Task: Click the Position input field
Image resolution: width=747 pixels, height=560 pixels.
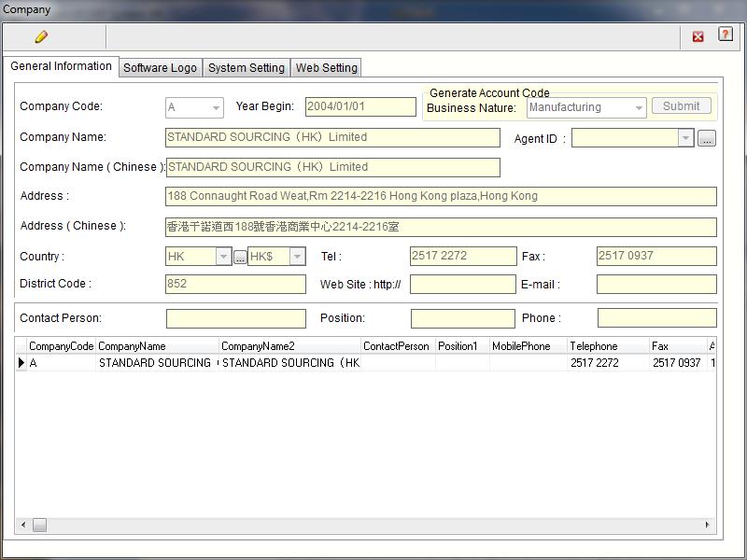Action: [x=462, y=318]
